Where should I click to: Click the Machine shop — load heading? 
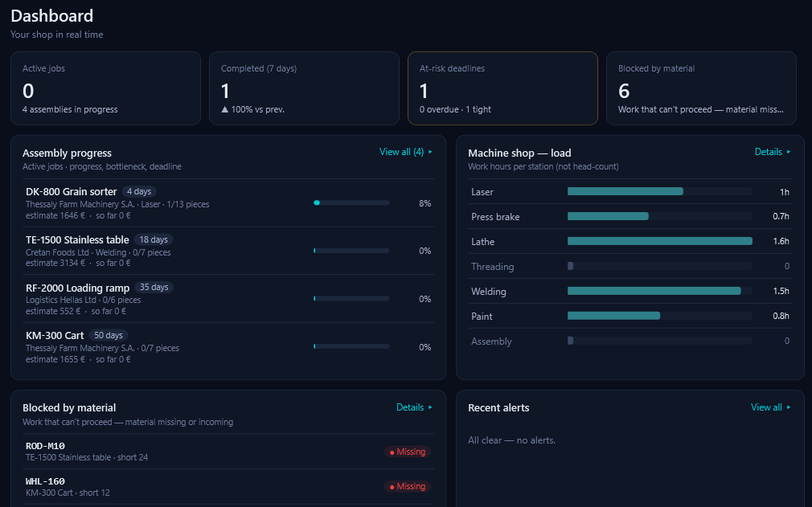(519, 153)
